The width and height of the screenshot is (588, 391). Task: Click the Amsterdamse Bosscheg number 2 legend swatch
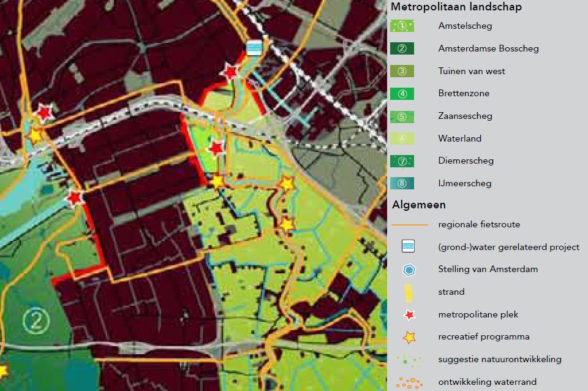[x=402, y=48]
